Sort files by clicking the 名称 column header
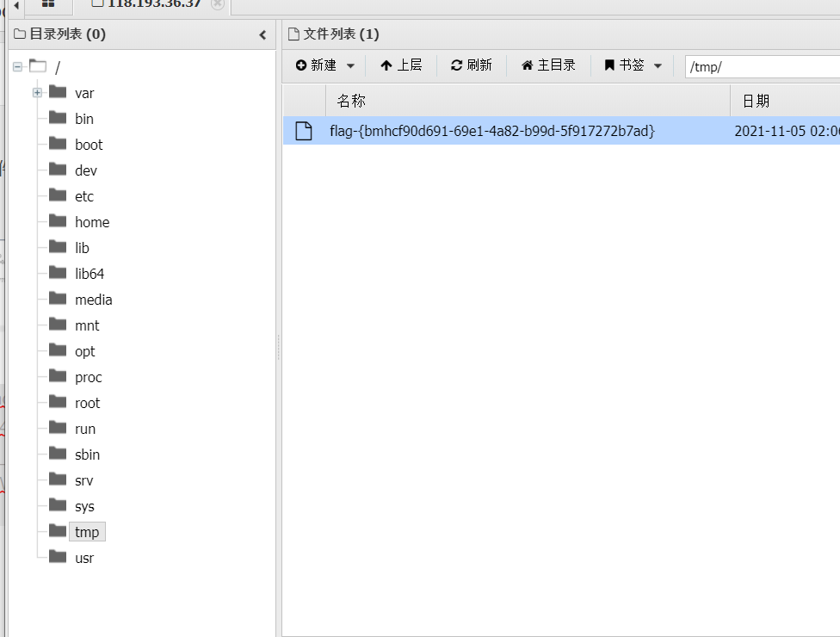 click(351, 100)
